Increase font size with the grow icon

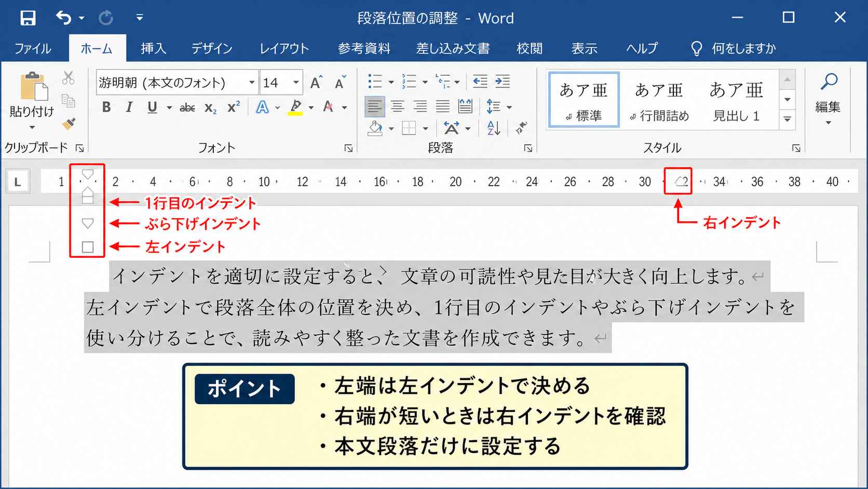point(316,82)
